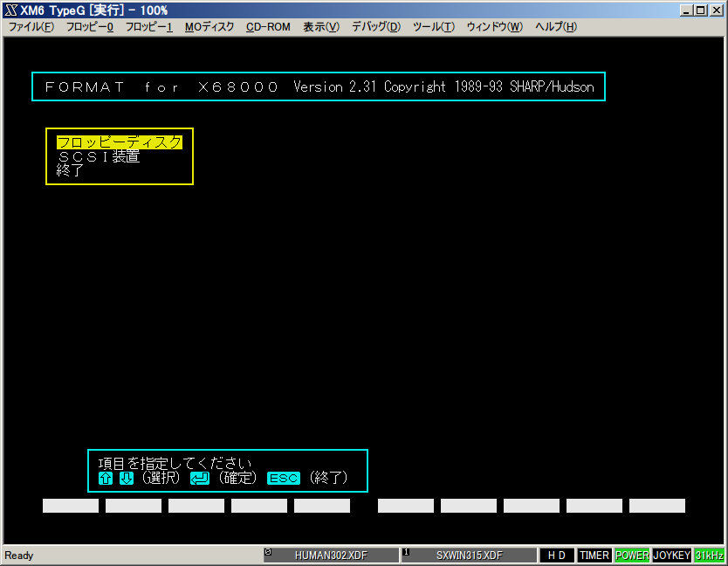This screenshot has width=728, height=566.
Task: Click the JOYKEY status indicator
Action: [672, 556]
